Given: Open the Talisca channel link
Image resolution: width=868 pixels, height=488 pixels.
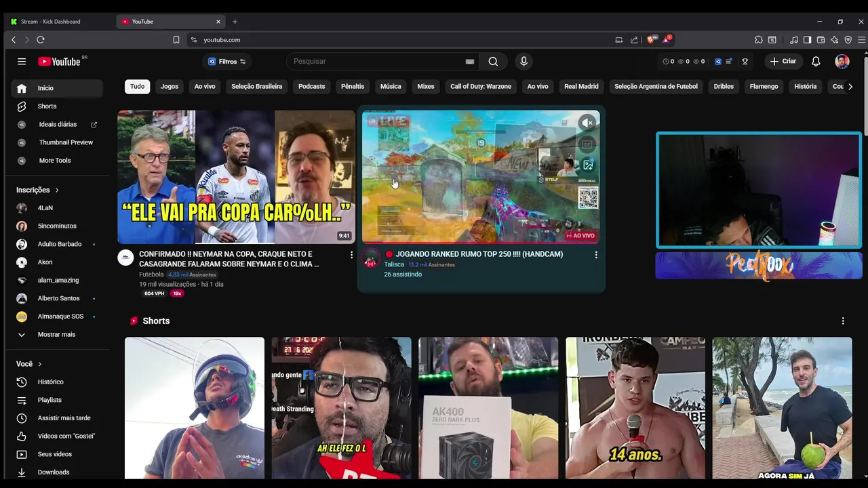Looking at the screenshot, I should tap(394, 264).
